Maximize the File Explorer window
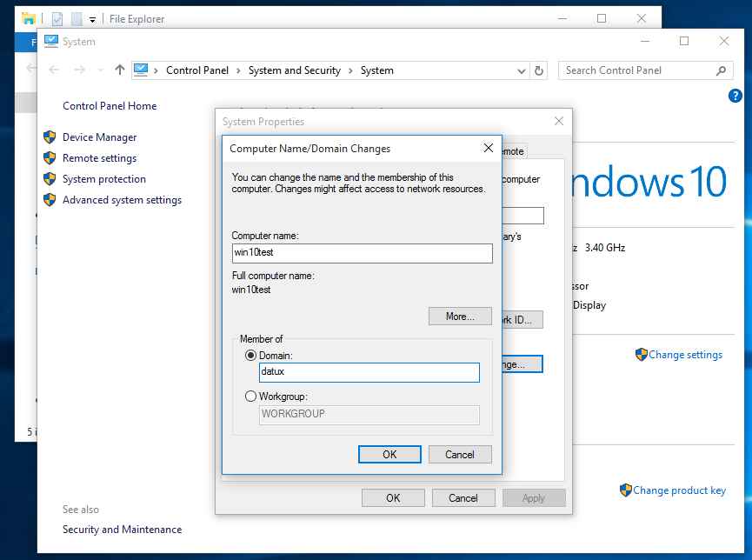The image size is (752, 560). coord(602,18)
